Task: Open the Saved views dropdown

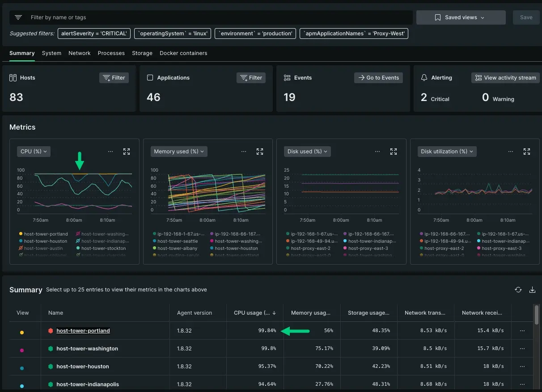Action: click(x=461, y=17)
